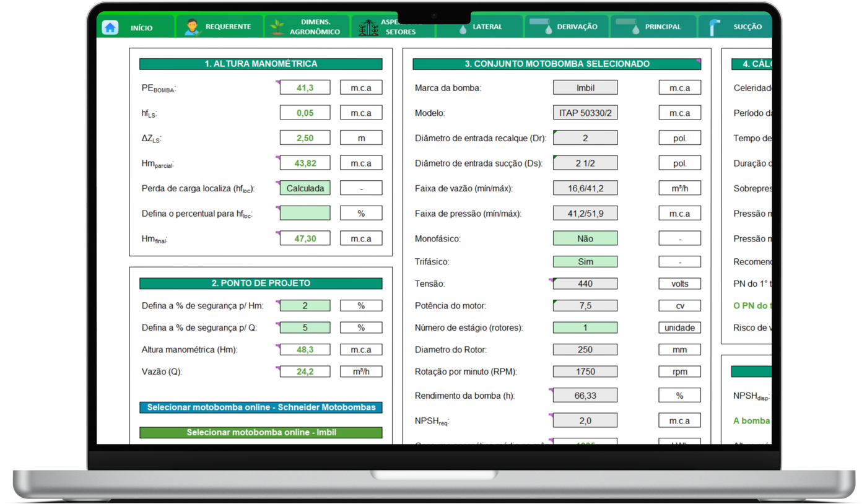Image resolution: width=867 pixels, height=504 pixels.
Task: Click the PE bomba value 41,3
Action: 305,87
